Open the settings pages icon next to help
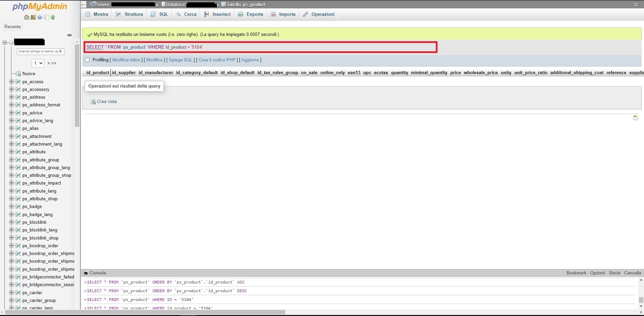This screenshot has width=644, height=316. tap(46, 17)
